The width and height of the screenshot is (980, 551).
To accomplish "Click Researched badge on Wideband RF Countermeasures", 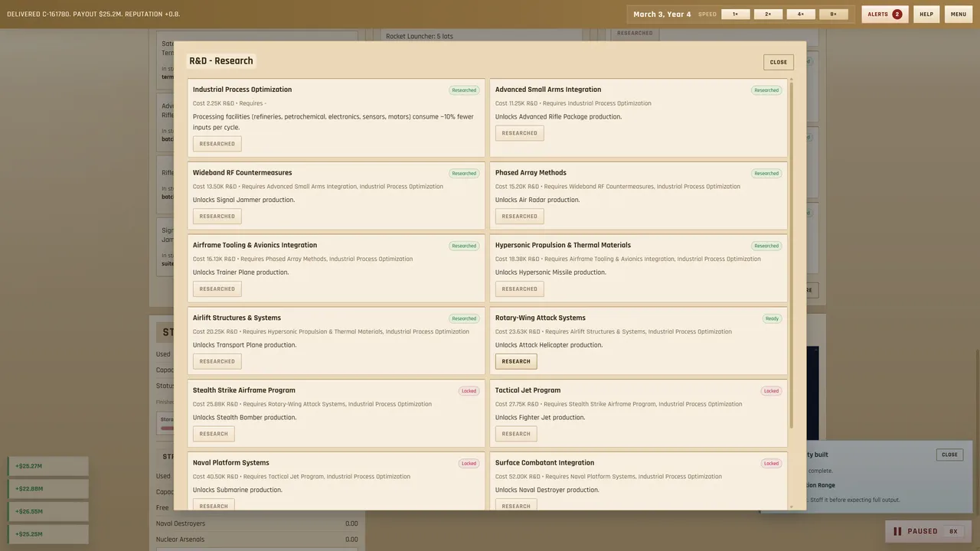I will pos(464,174).
